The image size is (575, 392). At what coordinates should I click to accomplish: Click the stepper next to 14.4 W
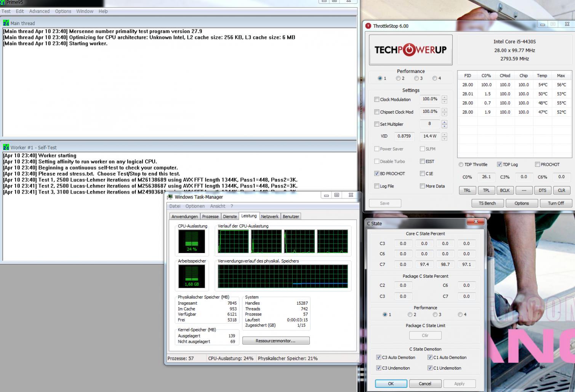444,136
